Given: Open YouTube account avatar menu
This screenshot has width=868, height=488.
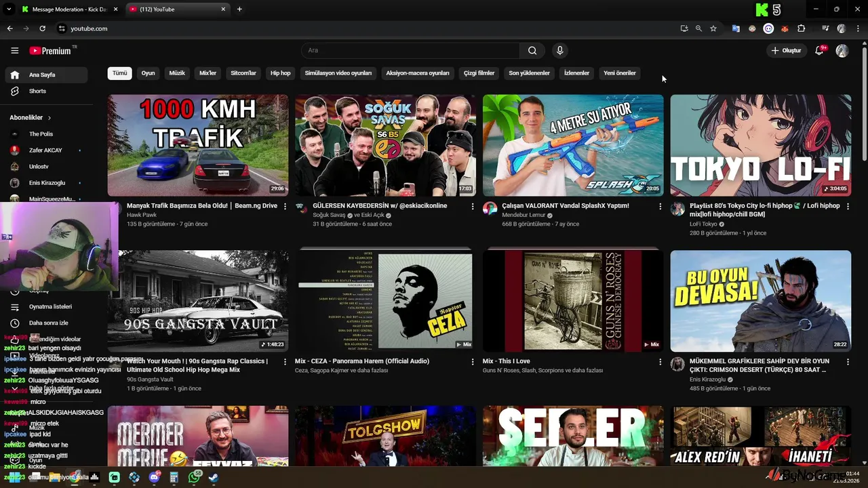Looking at the screenshot, I should coord(842,50).
